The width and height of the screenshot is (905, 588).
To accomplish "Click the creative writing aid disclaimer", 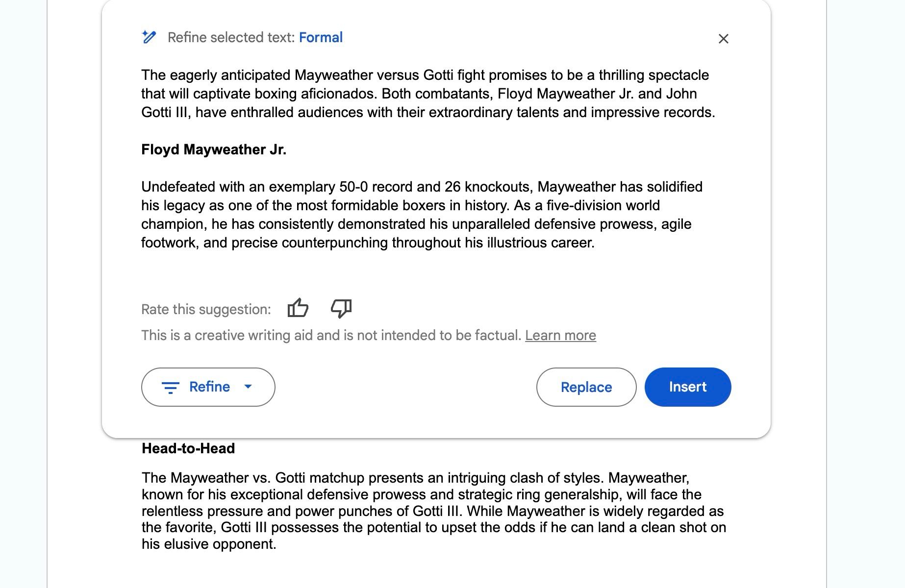I will 328,335.
